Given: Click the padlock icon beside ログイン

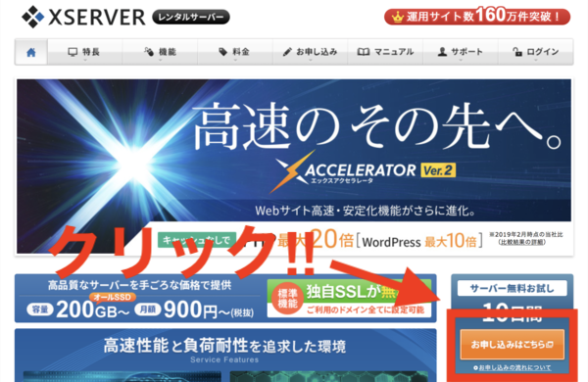Looking at the screenshot, I should tap(517, 52).
